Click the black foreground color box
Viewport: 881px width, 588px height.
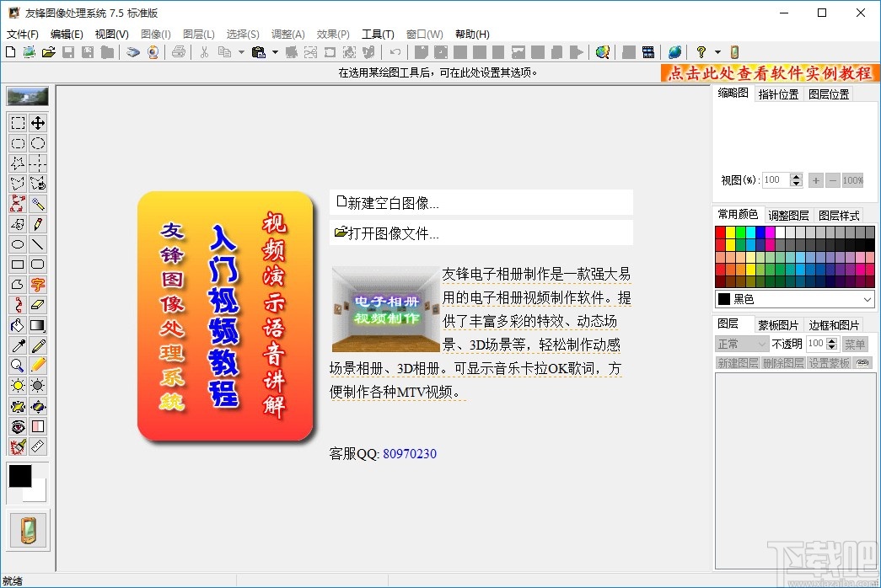point(20,476)
